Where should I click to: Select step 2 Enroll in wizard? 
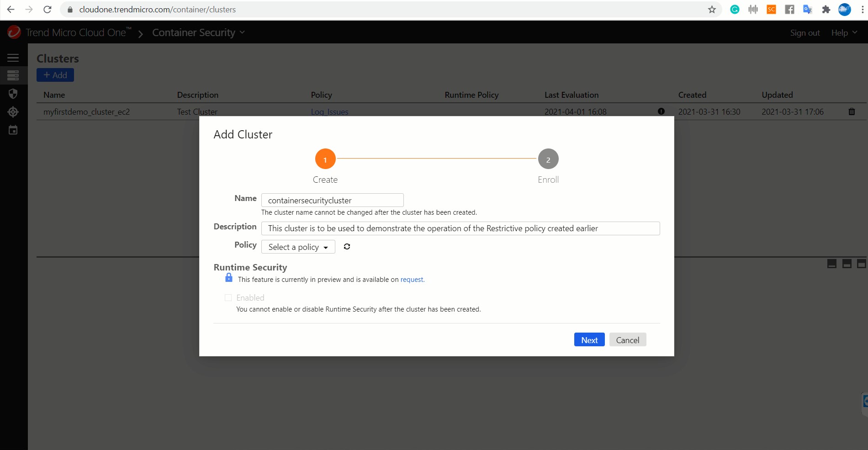pyautogui.click(x=548, y=159)
